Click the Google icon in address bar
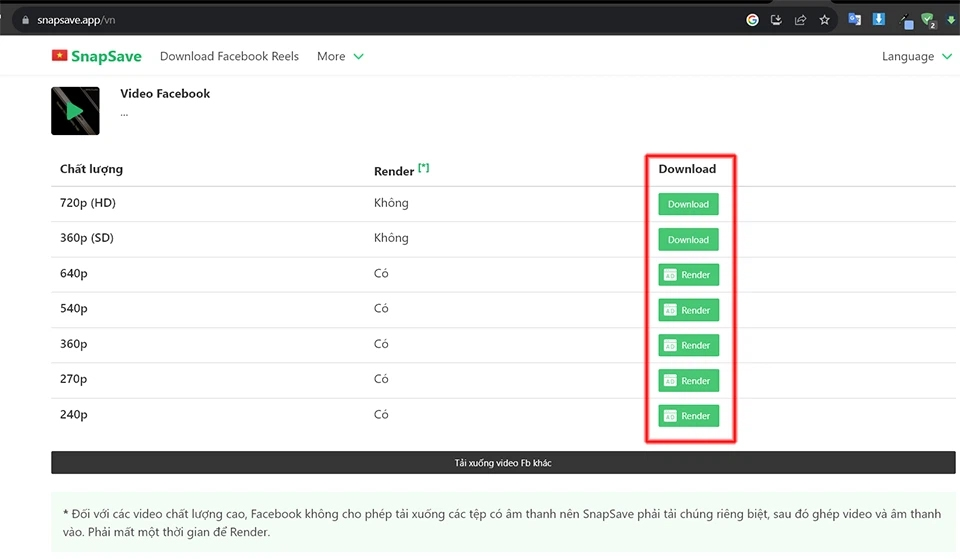Viewport: 960px width, 559px height. coord(752,19)
